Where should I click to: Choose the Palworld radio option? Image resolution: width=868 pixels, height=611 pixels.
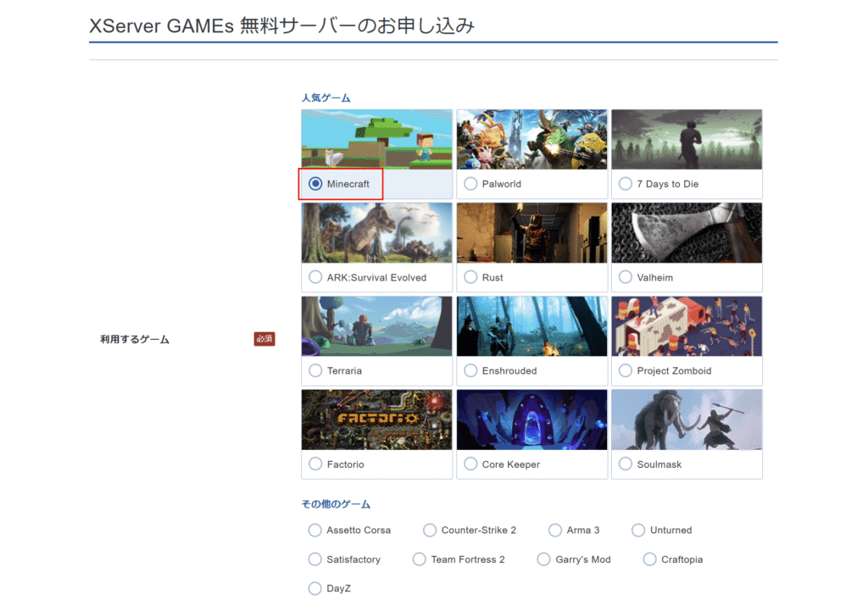[x=470, y=184]
